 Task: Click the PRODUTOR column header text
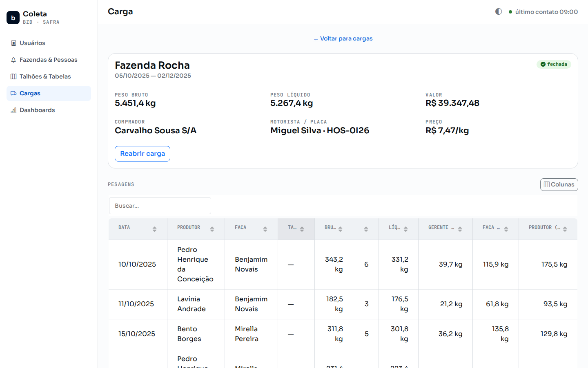pyautogui.click(x=189, y=227)
